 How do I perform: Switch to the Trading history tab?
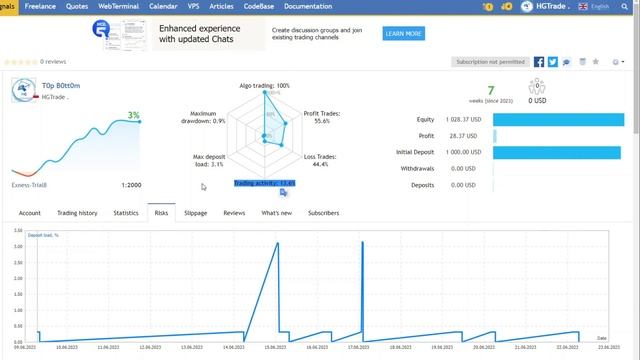click(77, 213)
